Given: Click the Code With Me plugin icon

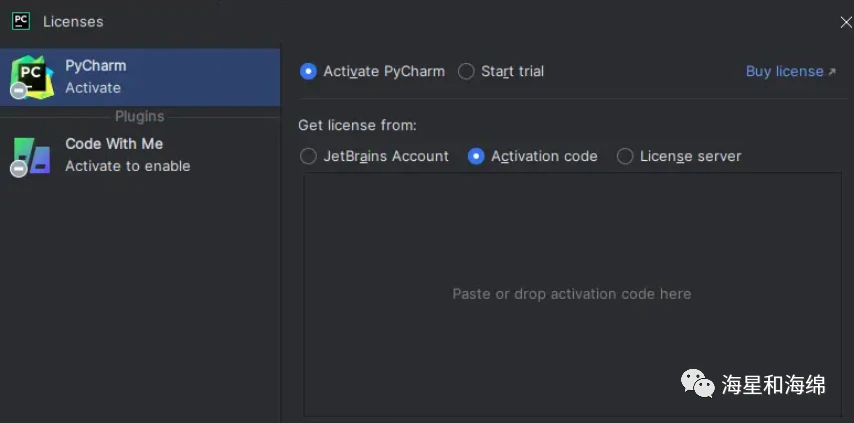Looking at the screenshot, I should (33, 156).
